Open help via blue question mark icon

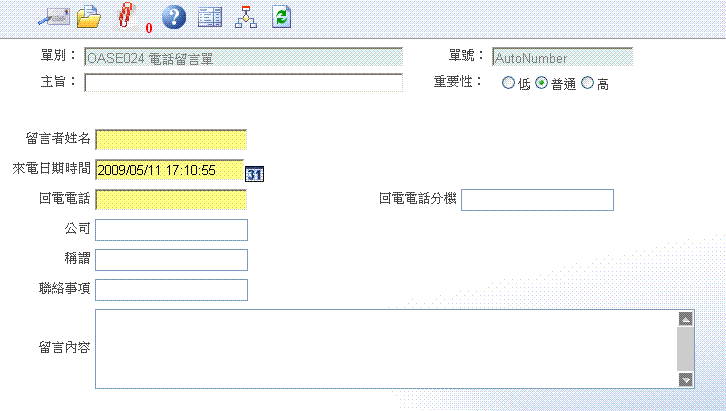pyautogui.click(x=174, y=16)
